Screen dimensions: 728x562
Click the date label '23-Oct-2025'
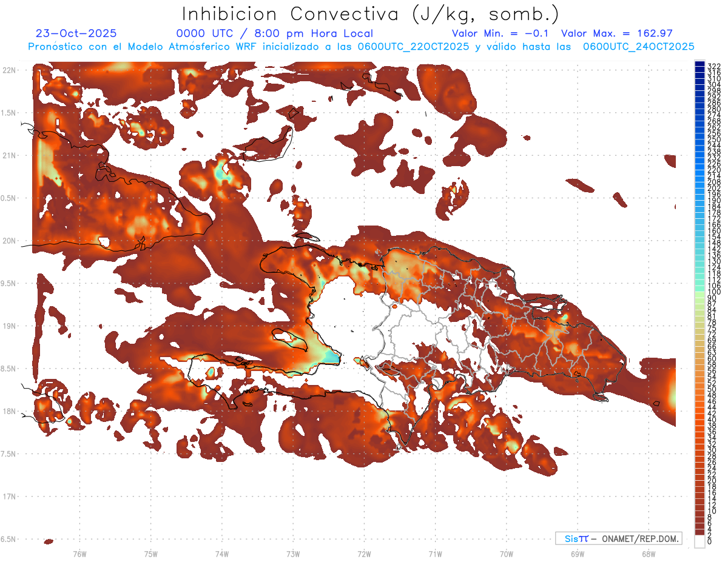point(76,33)
